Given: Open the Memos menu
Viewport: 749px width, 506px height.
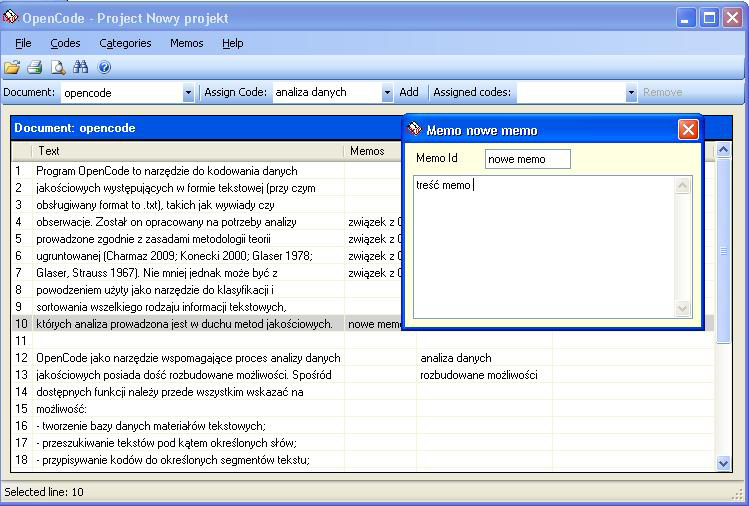Looking at the screenshot, I should click(x=187, y=43).
